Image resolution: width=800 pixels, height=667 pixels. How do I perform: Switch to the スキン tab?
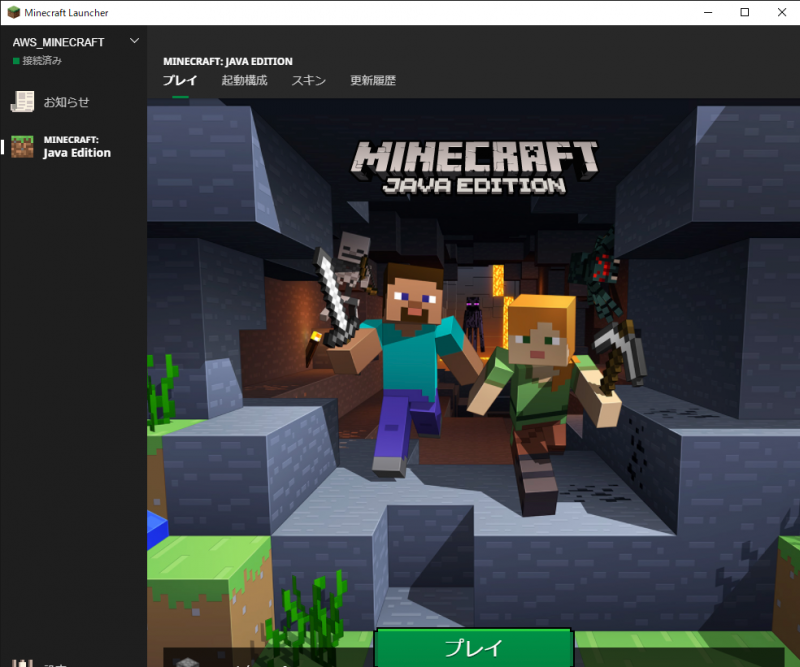click(x=308, y=80)
